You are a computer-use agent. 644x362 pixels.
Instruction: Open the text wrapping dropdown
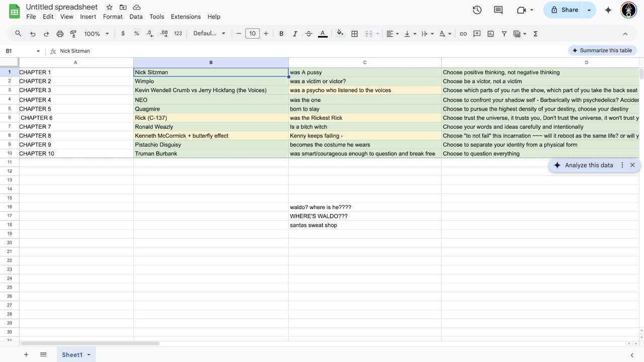click(428, 34)
